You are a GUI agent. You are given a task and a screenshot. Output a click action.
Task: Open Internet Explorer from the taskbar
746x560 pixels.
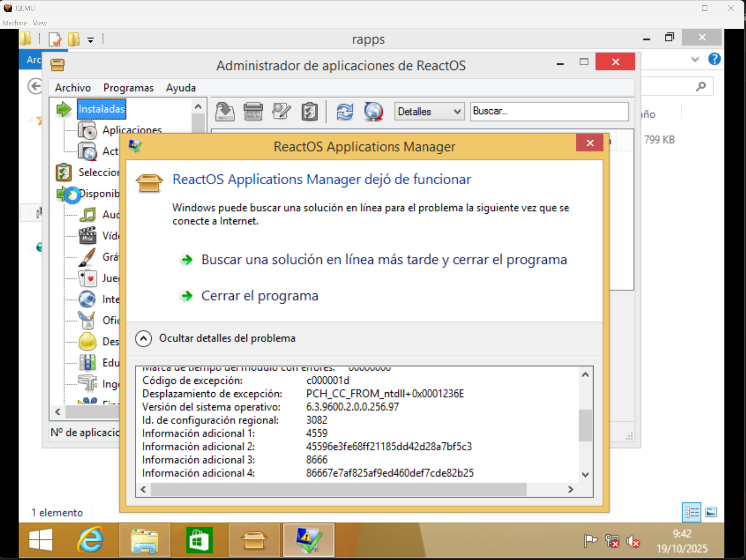pos(90,540)
